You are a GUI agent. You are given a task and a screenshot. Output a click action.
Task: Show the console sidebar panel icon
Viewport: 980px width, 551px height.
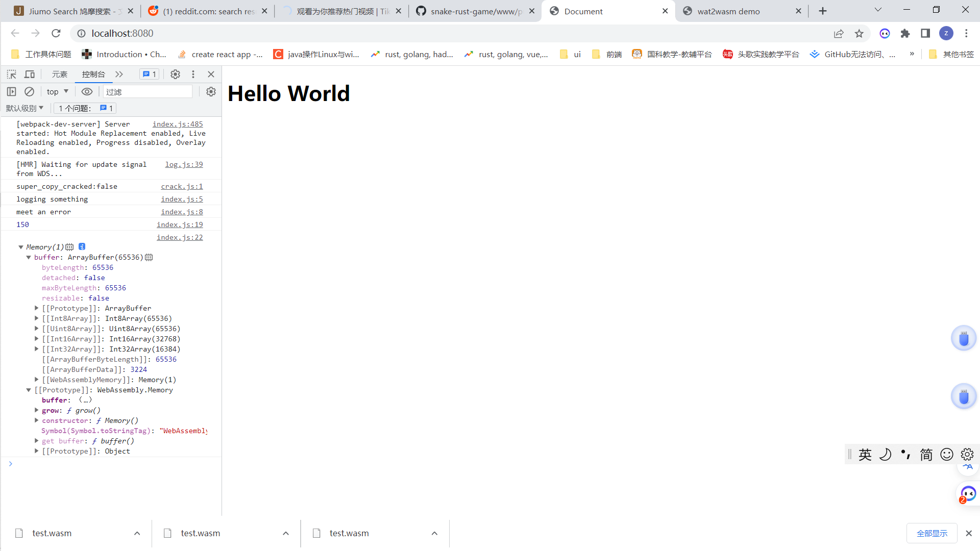(11, 92)
